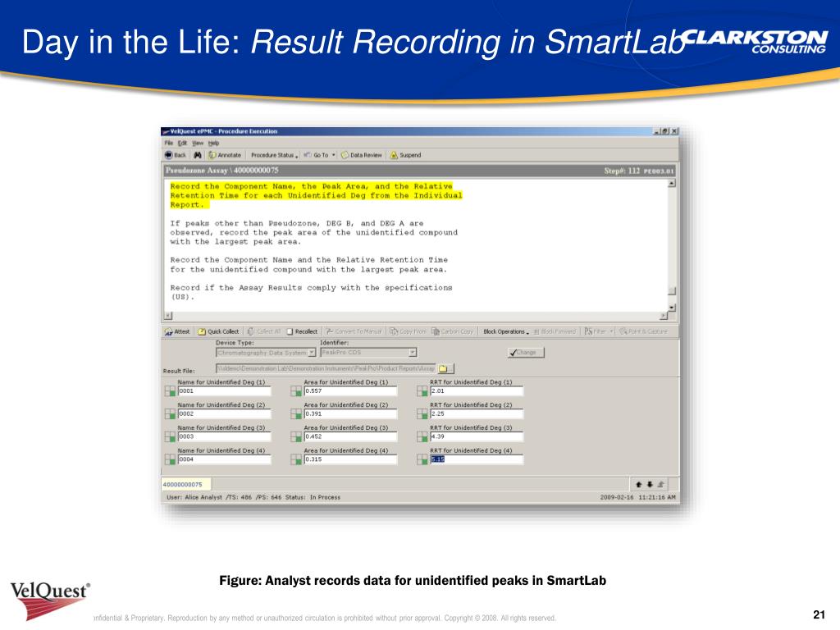Click grid icon beside Area for Unidentified Deg (1)

[295, 391]
